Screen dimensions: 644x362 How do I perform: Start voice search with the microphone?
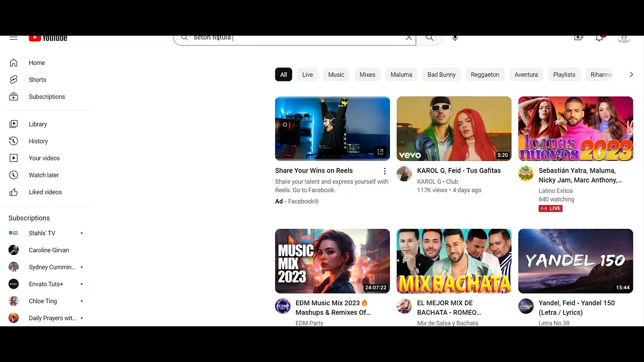coord(455,38)
